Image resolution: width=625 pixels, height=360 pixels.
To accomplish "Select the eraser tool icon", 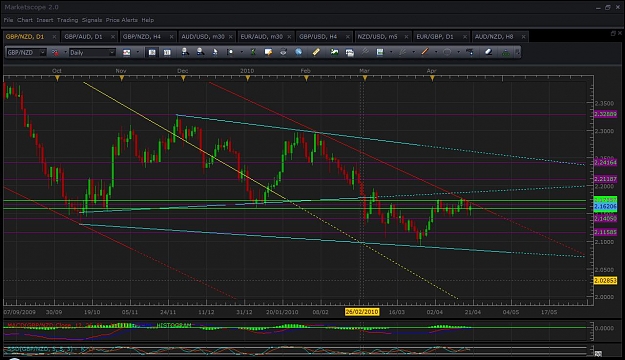I will (x=488, y=52).
